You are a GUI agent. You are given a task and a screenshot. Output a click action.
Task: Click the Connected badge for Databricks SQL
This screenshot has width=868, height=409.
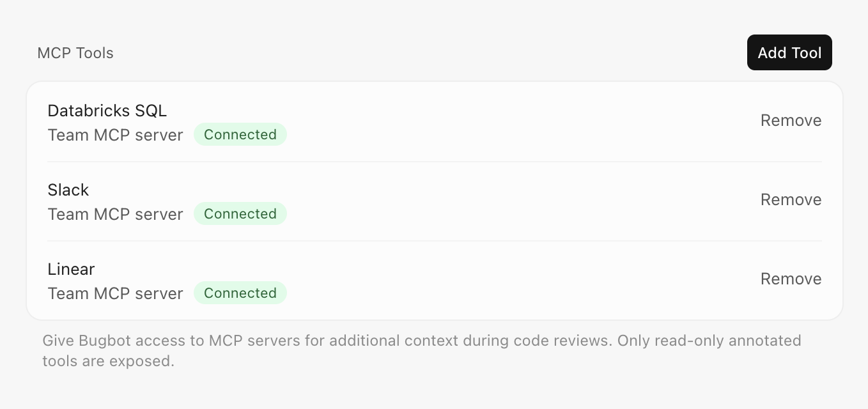[x=240, y=134]
